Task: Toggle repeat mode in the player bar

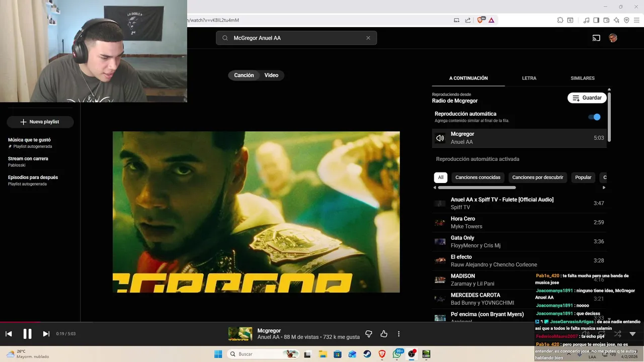Action: point(601,334)
